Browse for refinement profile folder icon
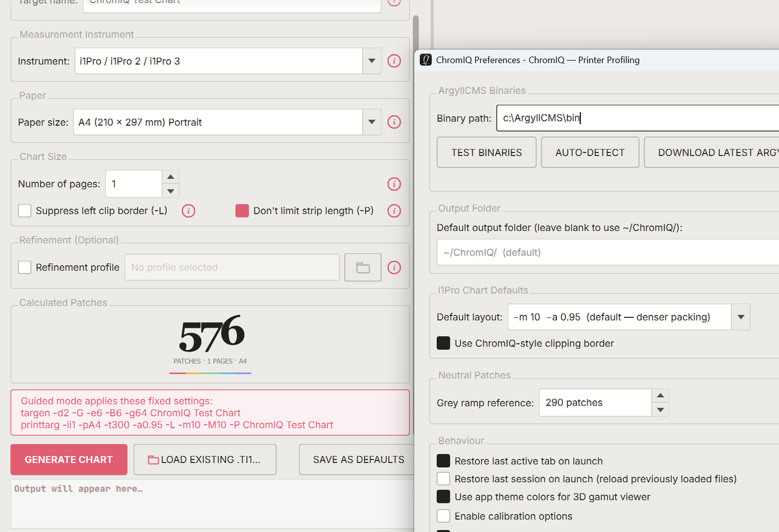This screenshot has height=532, width=779. pyautogui.click(x=363, y=267)
